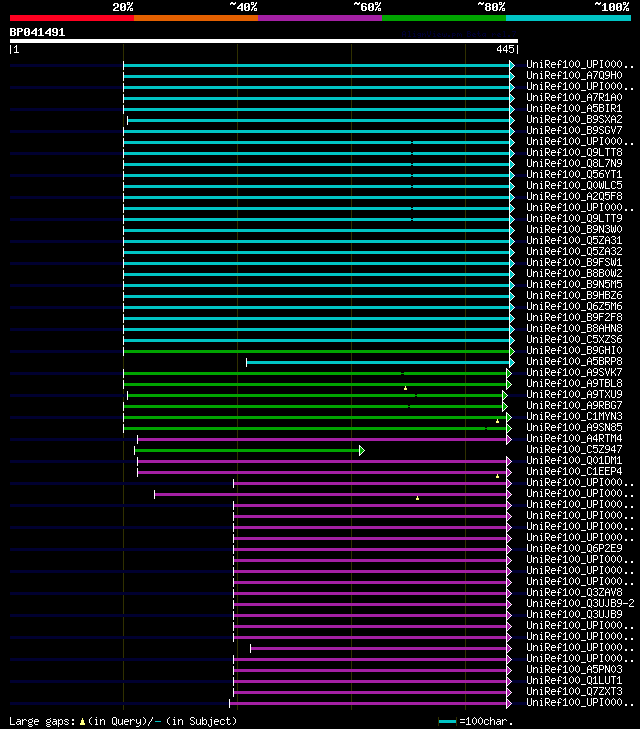This screenshot has width=640, height=729.
Task: Select the UniRef100_A2Q5F8 label
Action: coord(574,196)
